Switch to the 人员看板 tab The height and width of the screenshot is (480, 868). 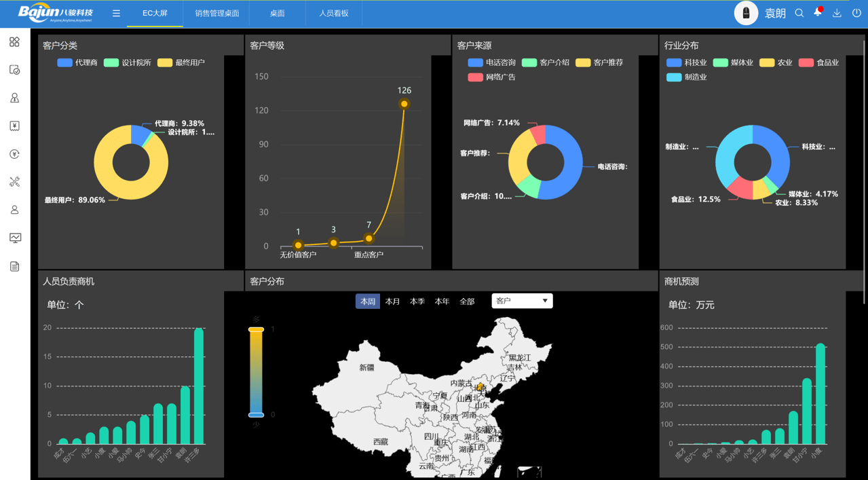[x=333, y=14]
